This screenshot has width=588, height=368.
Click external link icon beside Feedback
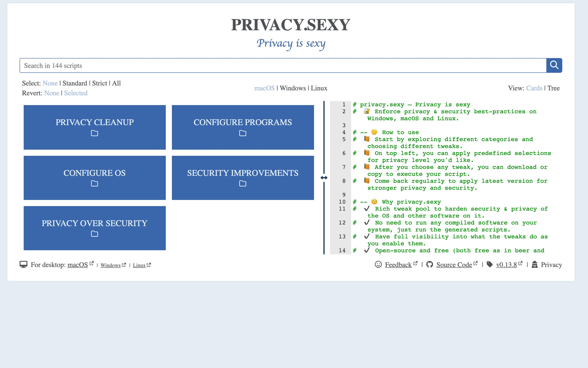415,263
